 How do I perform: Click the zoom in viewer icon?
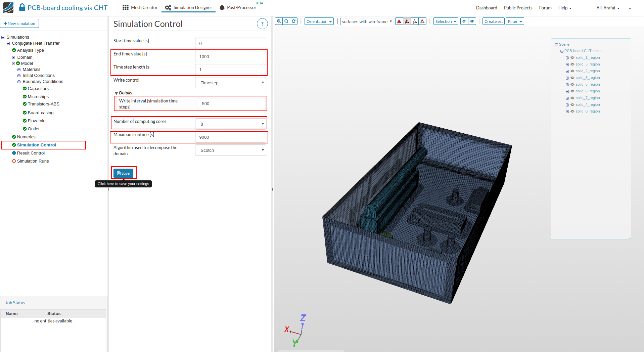point(279,21)
